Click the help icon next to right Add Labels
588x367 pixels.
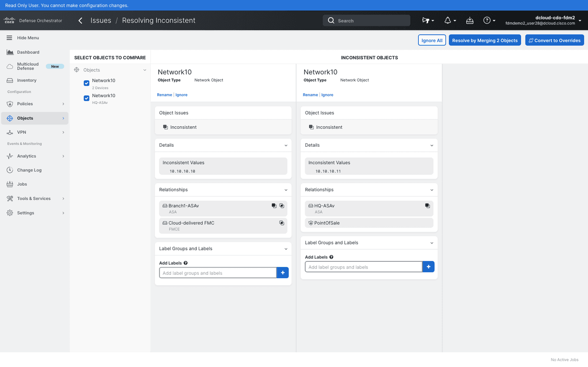point(331,257)
